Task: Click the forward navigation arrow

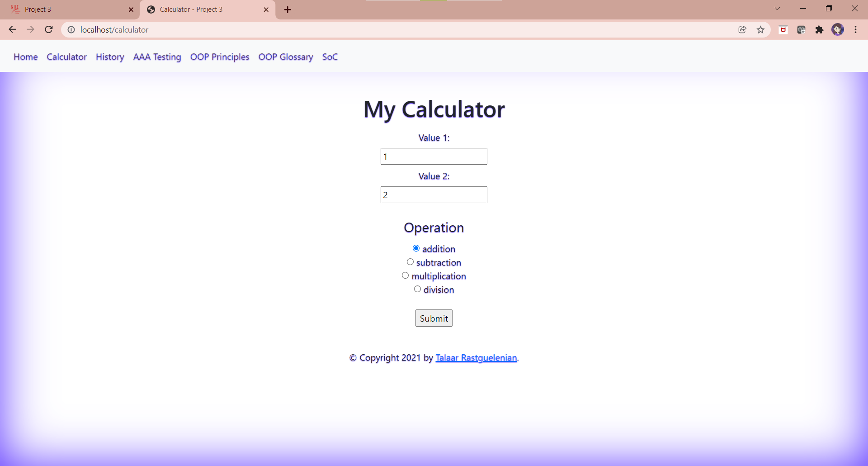Action: pyautogui.click(x=30, y=29)
